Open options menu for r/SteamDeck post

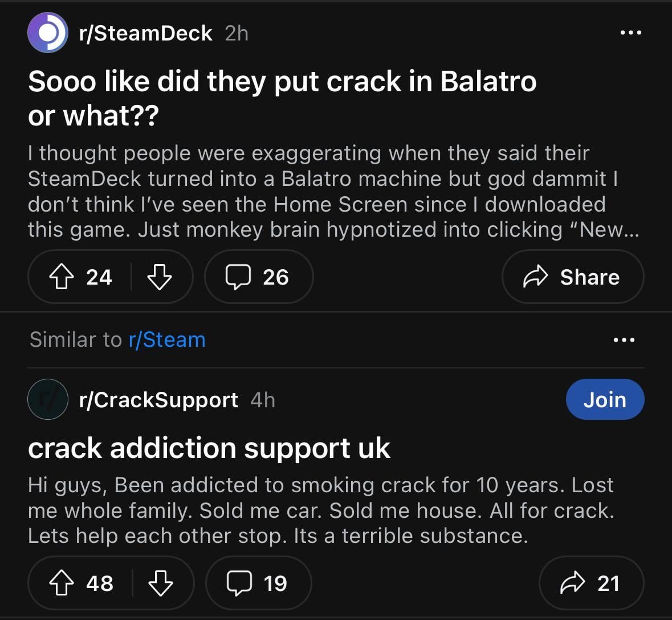[630, 33]
